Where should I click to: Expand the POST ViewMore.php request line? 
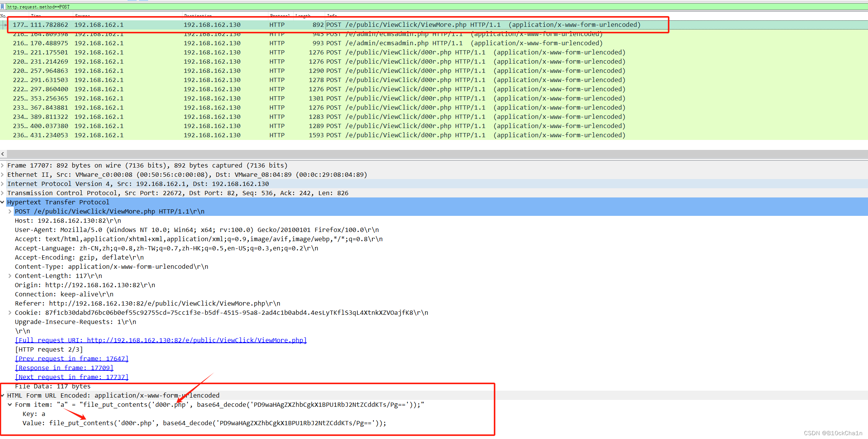(x=10, y=212)
